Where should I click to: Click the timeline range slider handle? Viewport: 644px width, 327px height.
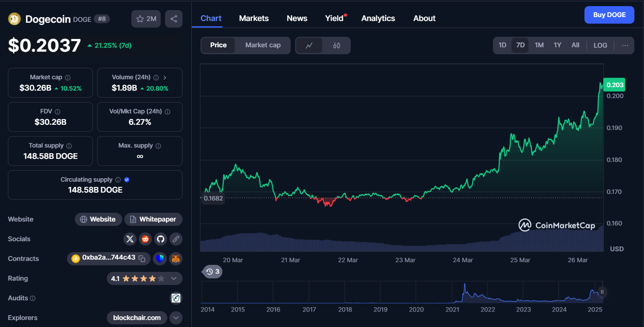tap(602, 292)
